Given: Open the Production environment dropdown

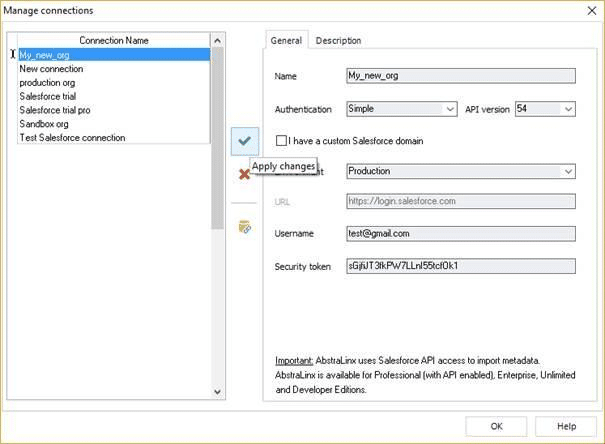Looking at the screenshot, I should tap(460, 171).
